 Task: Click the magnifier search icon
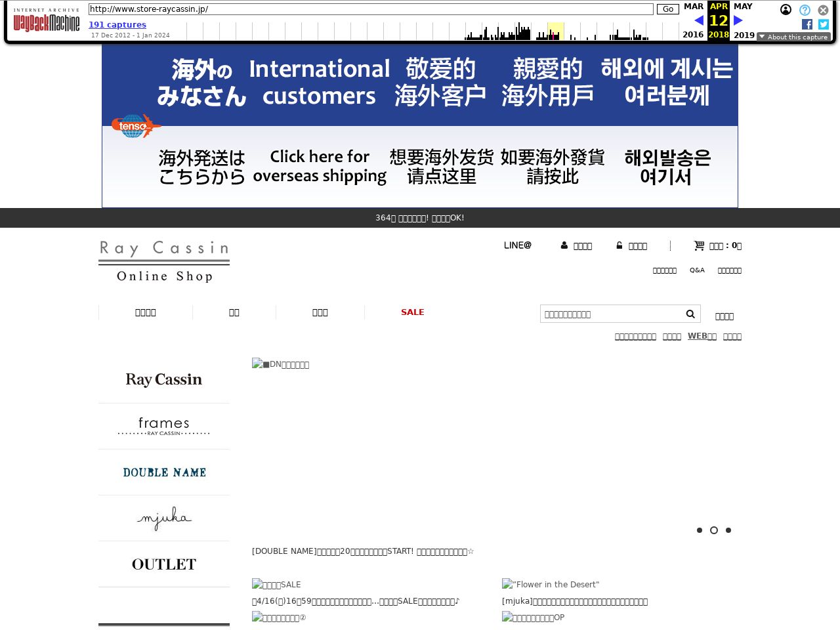point(690,314)
